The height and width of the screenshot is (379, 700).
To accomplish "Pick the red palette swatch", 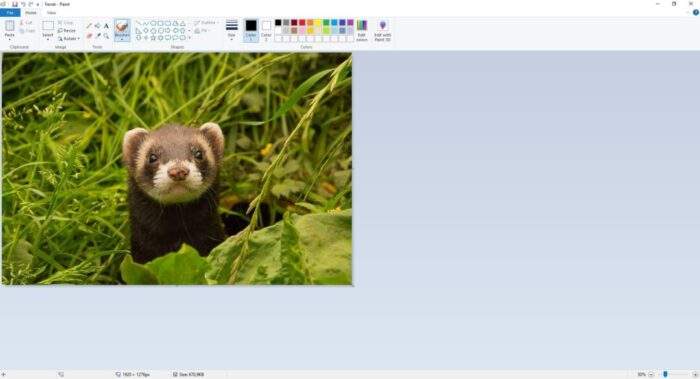I will click(302, 22).
